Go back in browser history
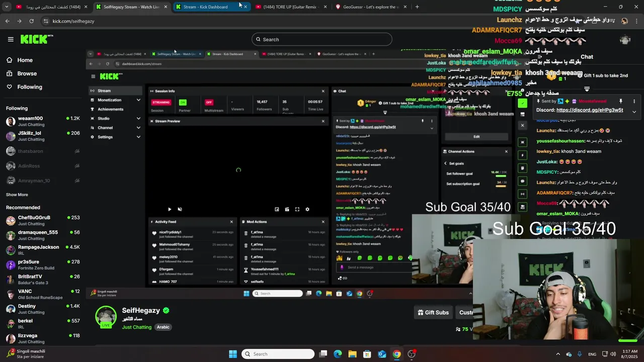The width and height of the screenshot is (644, 362). 7,21
